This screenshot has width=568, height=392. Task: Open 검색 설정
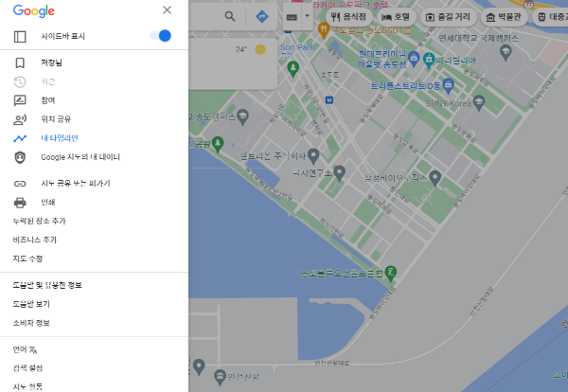[27, 368]
